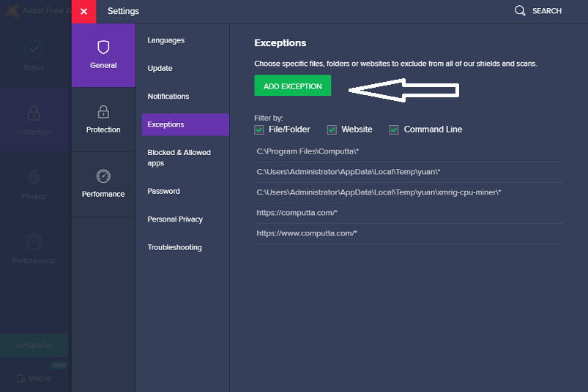Click the dimmed Protection lock in main sidebar
This screenshot has width=588, height=392.
click(34, 113)
